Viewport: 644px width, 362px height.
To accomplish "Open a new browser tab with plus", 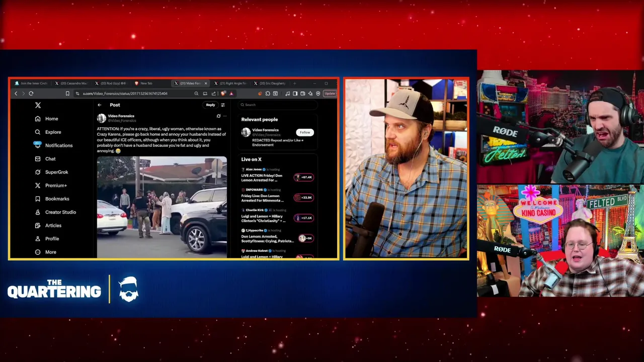I will click(x=294, y=83).
